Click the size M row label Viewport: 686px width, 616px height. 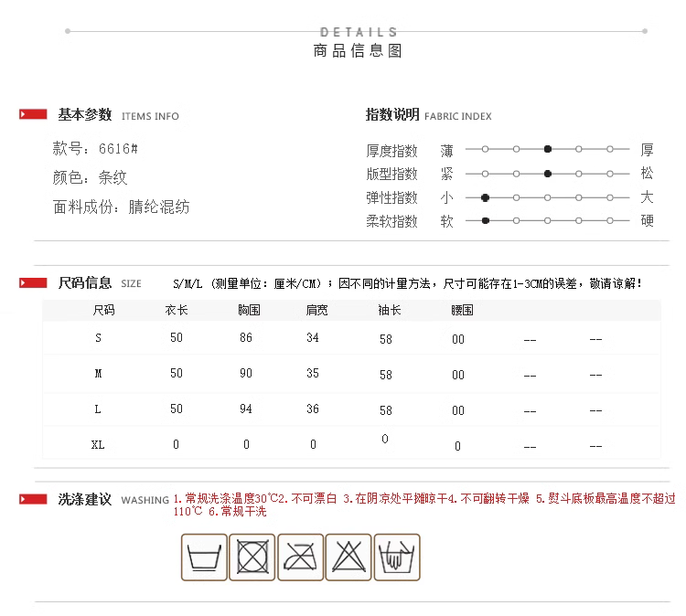click(98, 374)
